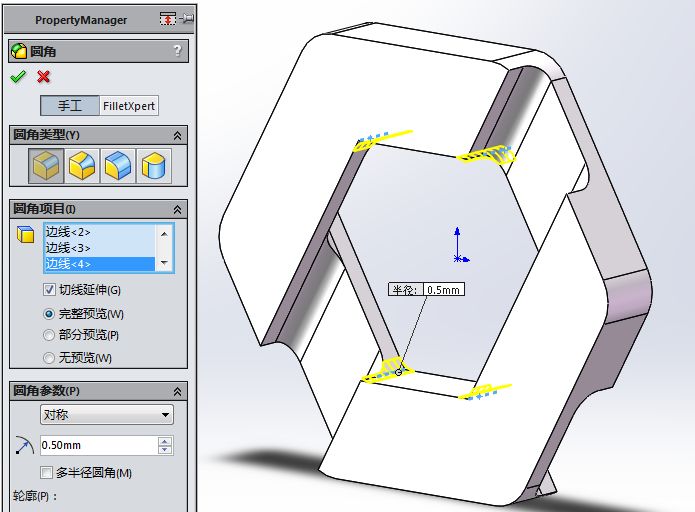
Task: Select the constant radius fillet type icon
Action: coord(46,166)
